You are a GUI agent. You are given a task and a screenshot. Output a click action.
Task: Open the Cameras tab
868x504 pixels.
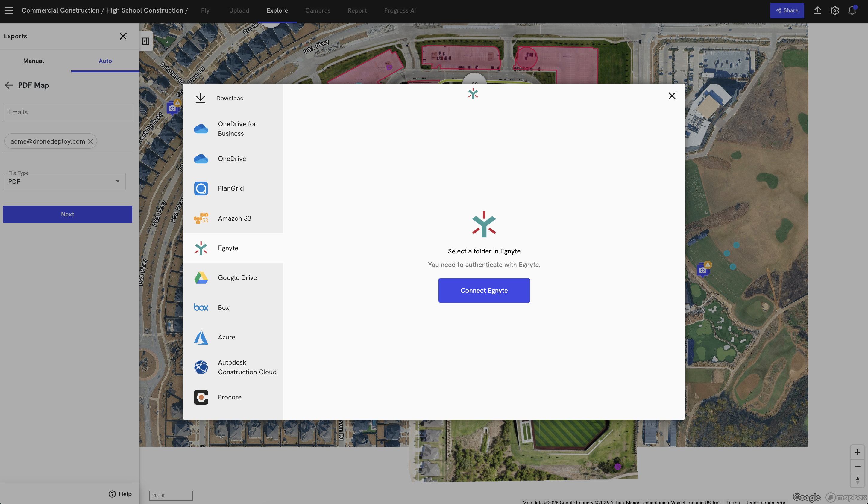(x=318, y=10)
